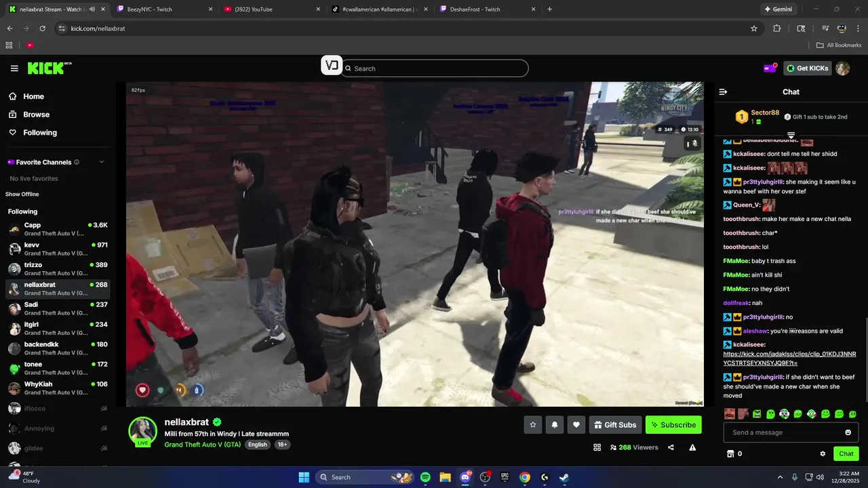Click the bell notification button for nellaxbrat
868x488 pixels.
pos(555,425)
